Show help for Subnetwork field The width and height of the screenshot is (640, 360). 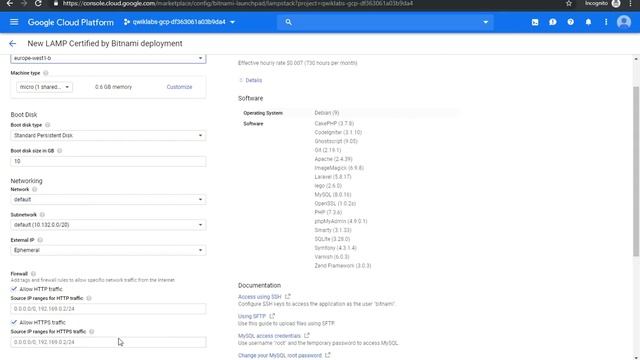point(42,215)
